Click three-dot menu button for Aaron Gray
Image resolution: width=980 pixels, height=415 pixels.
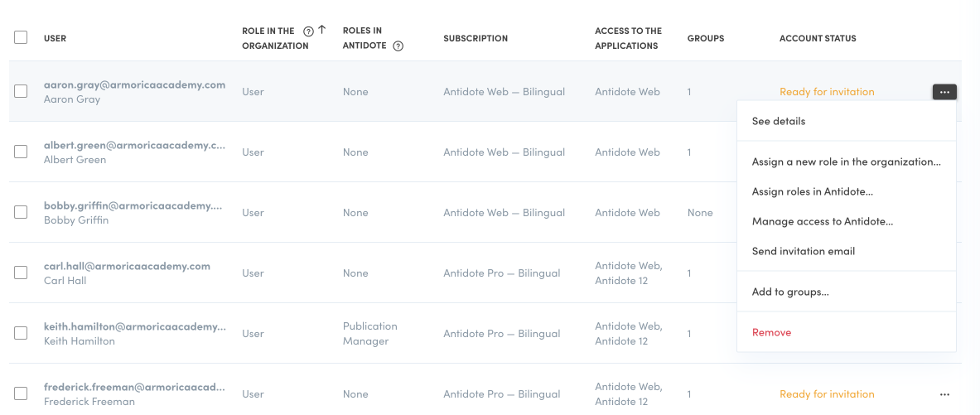pos(944,92)
